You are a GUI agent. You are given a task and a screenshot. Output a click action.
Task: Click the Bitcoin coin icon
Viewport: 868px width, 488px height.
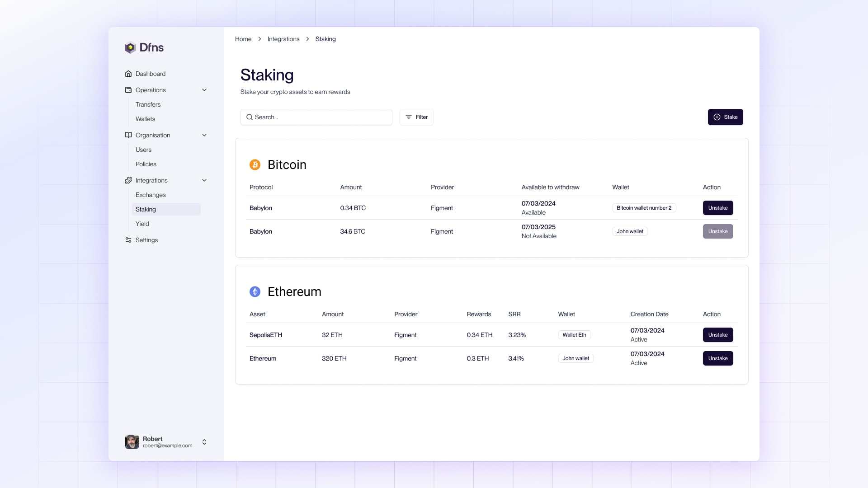(x=255, y=164)
